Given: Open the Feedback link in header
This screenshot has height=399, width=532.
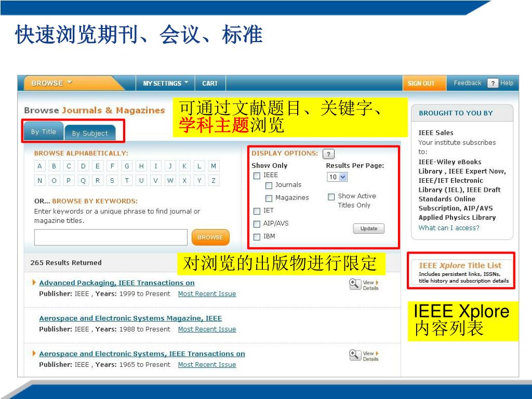Looking at the screenshot, I should (x=467, y=83).
